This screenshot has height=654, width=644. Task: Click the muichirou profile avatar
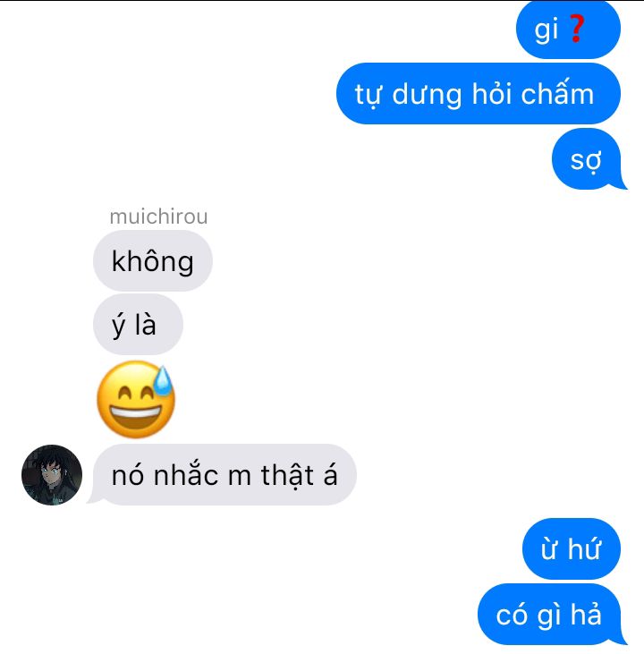pyautogui.click(x=52, y=475)
